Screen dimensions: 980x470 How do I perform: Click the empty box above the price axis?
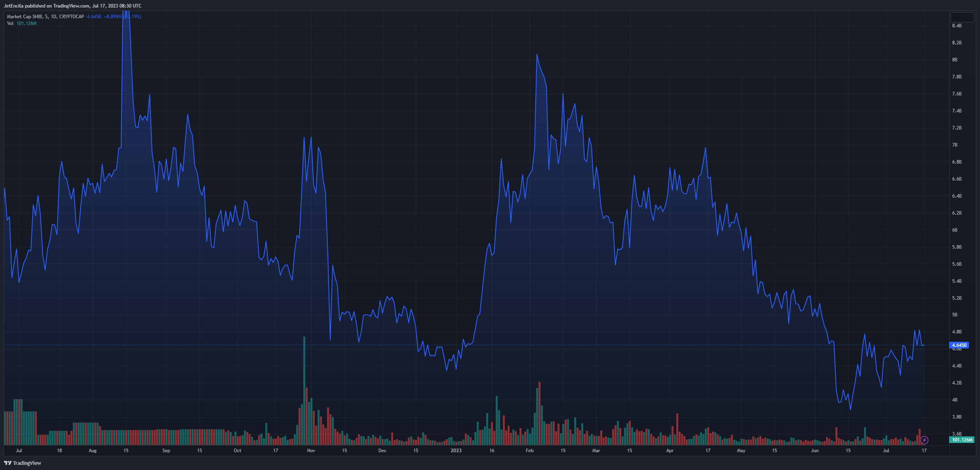[962, 17]
